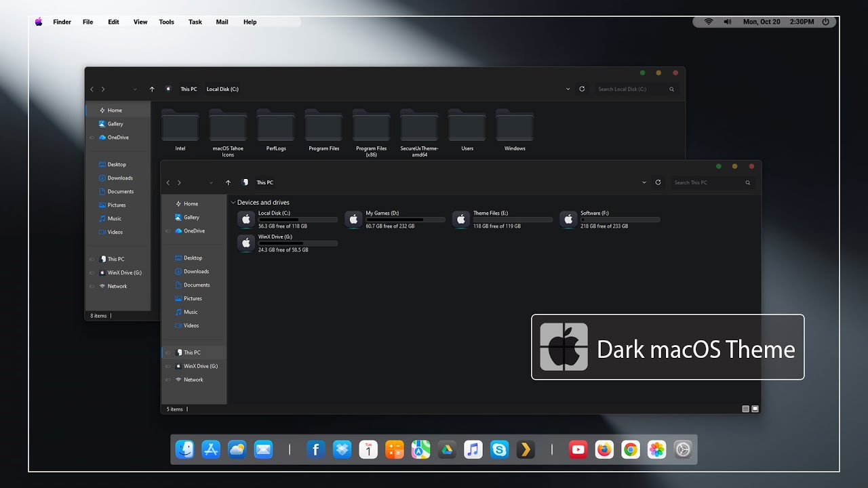This screenshot has width=868, height=488.
Task: Open the macOS Tahoe Icons folder
Action: pyautogui.click(x=228, y=133)
